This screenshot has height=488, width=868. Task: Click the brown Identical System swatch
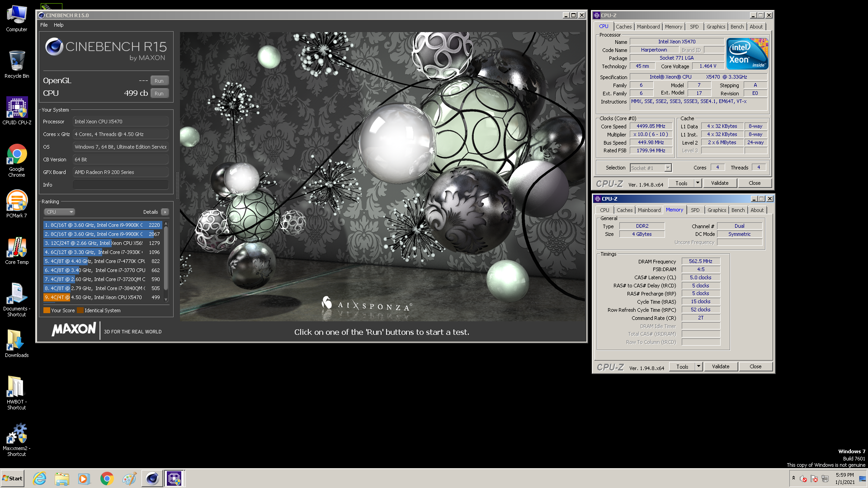click(80, 310)
